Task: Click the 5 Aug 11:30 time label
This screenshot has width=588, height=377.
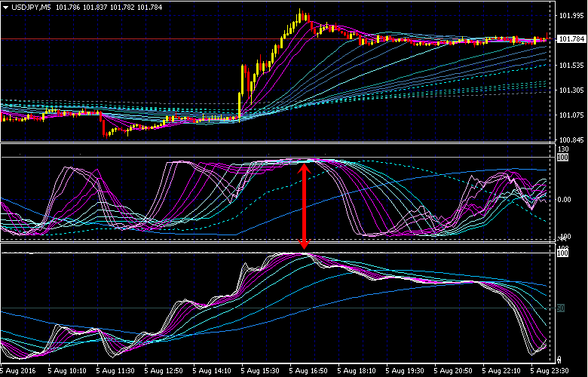Action: [115, 371]
